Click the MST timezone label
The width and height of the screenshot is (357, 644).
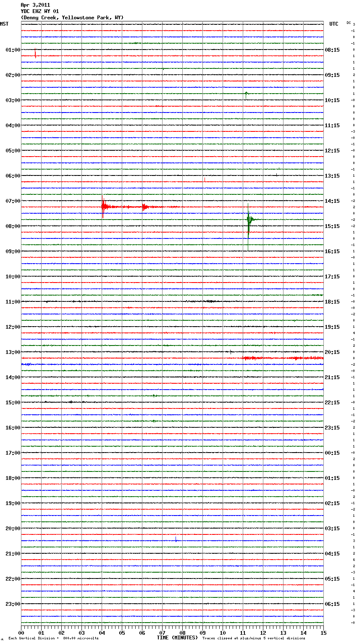tap(4, 24)
